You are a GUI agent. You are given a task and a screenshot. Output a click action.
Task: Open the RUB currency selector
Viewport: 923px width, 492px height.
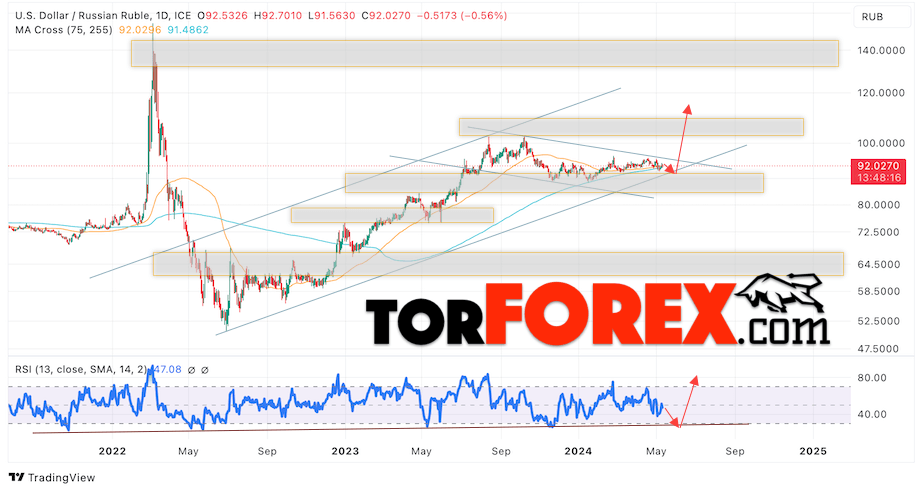(x=881, y=16)
